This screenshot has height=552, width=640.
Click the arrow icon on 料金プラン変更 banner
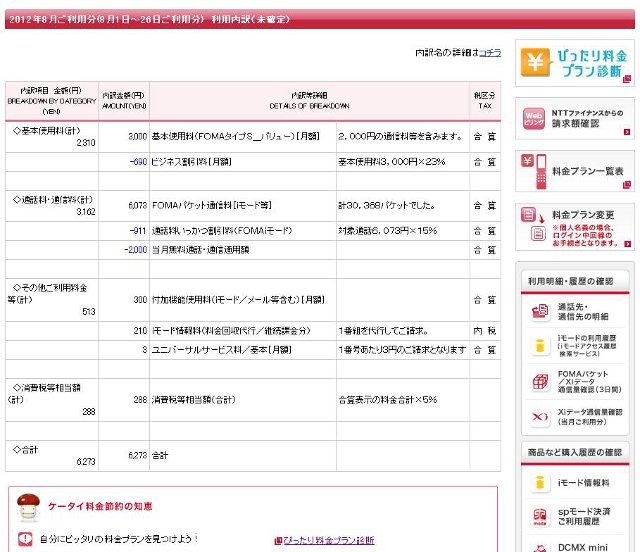[627, 244]
